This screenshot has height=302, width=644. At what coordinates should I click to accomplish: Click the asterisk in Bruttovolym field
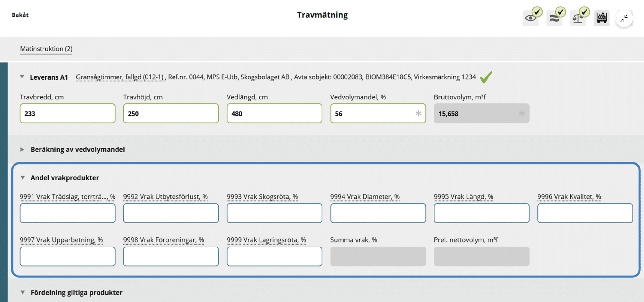[x=521, y=113]
